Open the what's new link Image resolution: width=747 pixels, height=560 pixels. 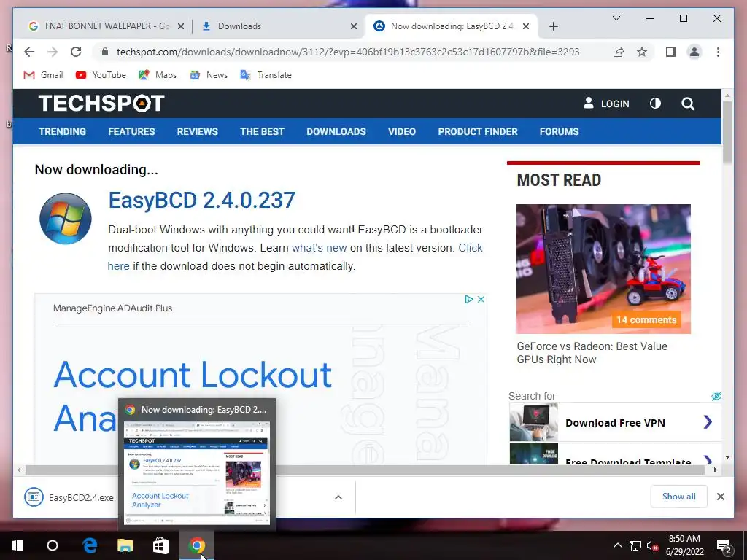(x=320, y=248)
